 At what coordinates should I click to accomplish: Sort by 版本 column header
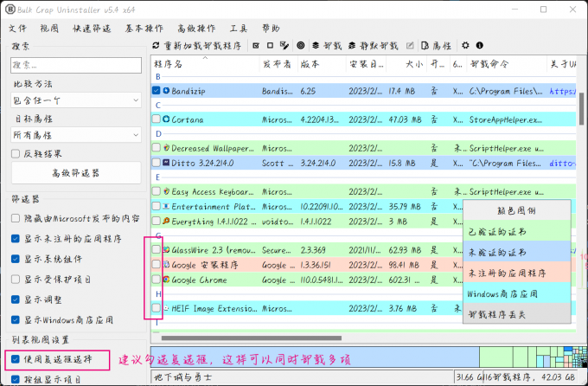[x=322, y=64]
